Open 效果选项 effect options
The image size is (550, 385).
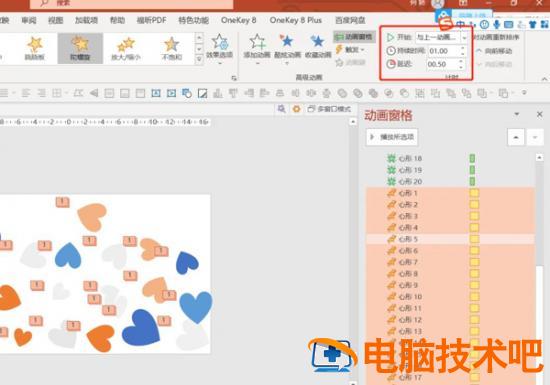pyautogui.click(x=220, y=49)
